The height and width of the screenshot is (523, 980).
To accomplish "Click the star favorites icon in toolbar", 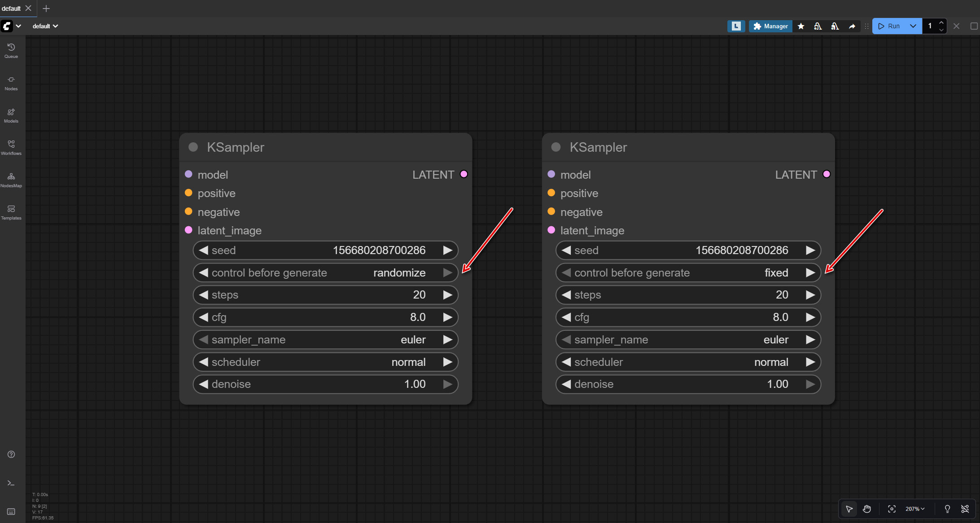I will point(801,26).
